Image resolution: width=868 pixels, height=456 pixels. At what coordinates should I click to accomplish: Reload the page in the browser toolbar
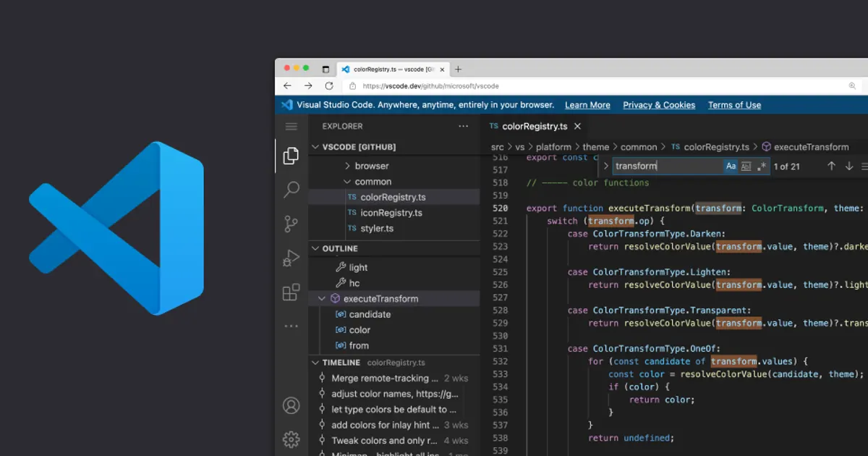point(328,85)
